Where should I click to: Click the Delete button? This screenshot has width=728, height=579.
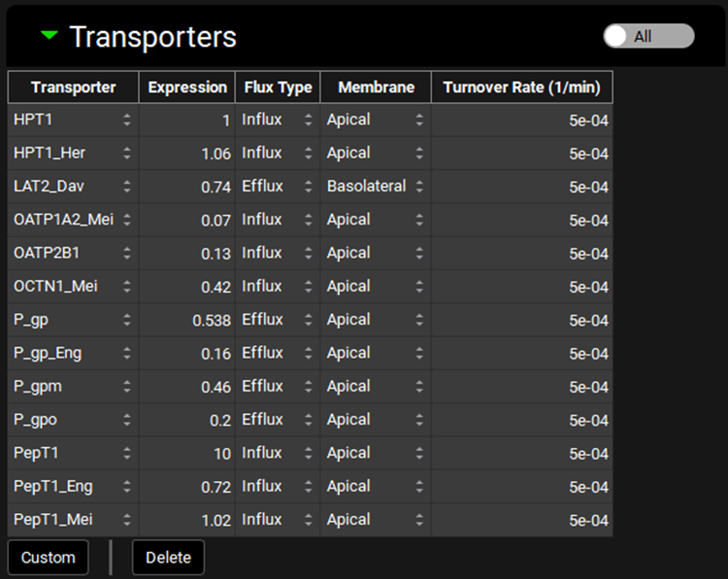click(x=168, y=558)
